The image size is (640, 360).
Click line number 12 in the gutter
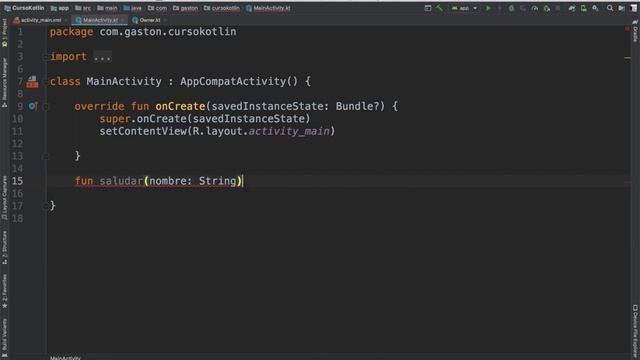coord(17,144)
